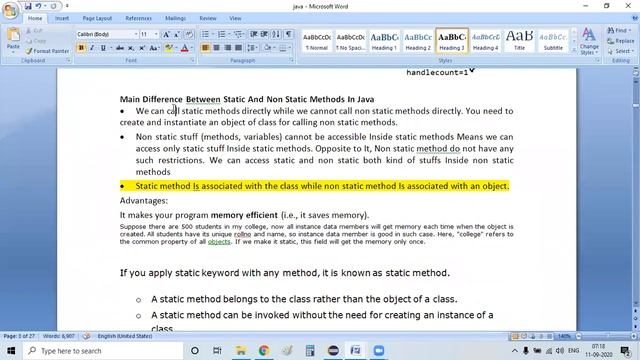Apply Heading 2 style

pos(418,41)
